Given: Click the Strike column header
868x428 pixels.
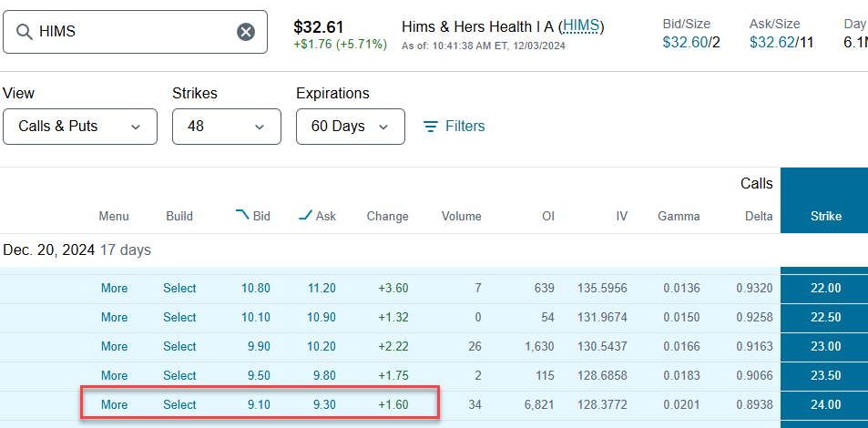Looking at the screenshot, I should pyautogui.click(x=826, y=217).
